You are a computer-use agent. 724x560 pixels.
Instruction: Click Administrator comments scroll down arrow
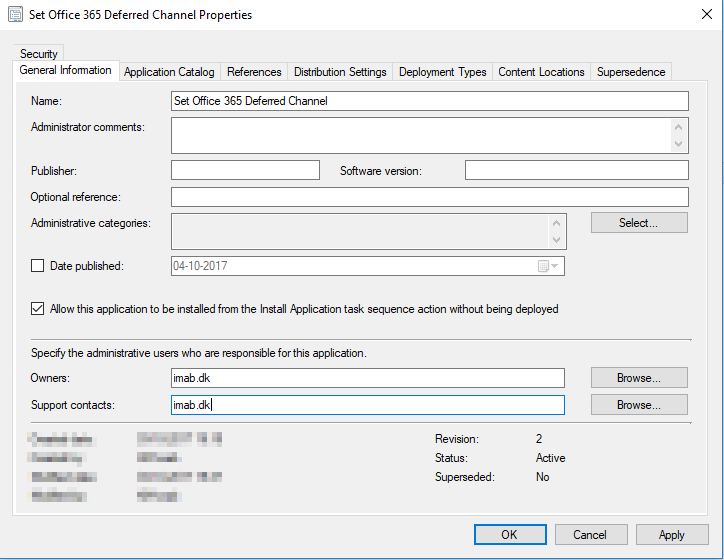pyautogui.click(x=678, y=144)
